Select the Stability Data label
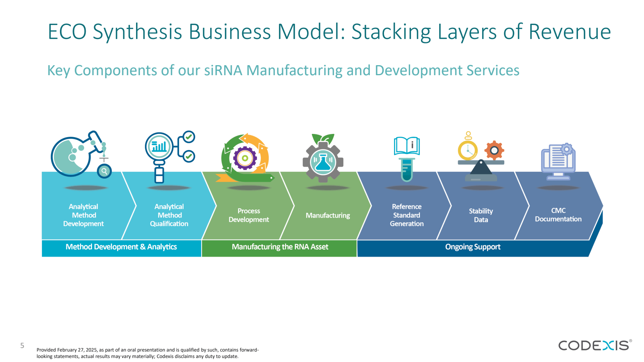The height and width of the screenshot is (362, 644). (481, 215)
